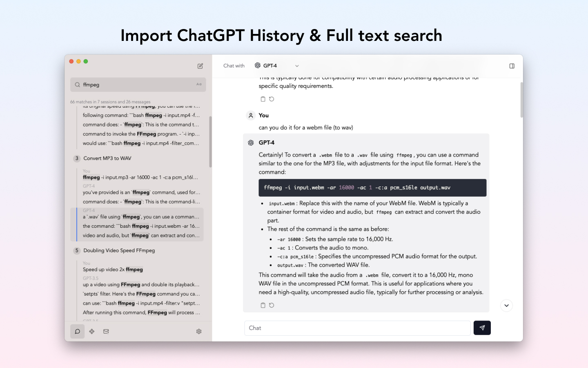This screenshot has height=368, width=588.
Task: Copy the first GPT-4 response
Action: [263, 99]
